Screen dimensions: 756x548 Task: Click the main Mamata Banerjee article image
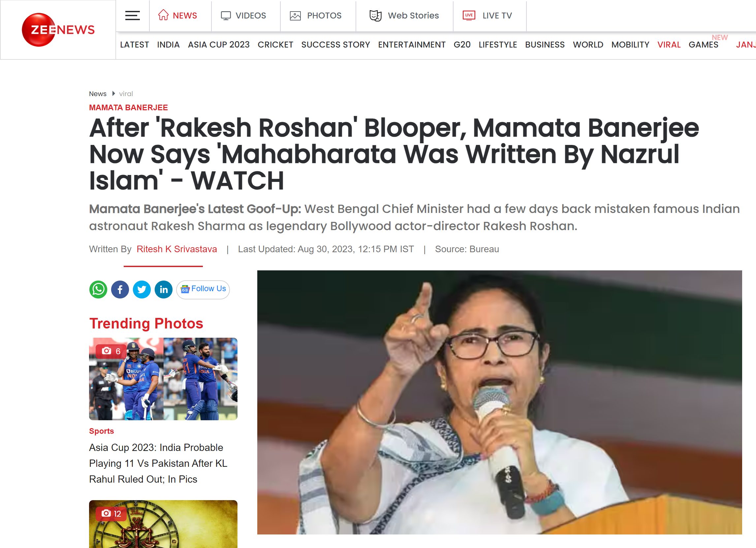pos(499,402)
